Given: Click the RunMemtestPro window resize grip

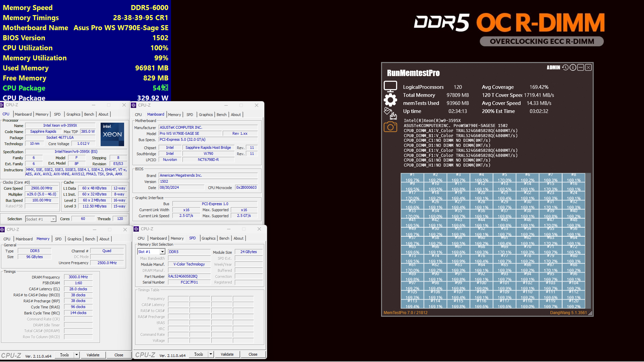Looking at the screenshot, I should [590, 313].
